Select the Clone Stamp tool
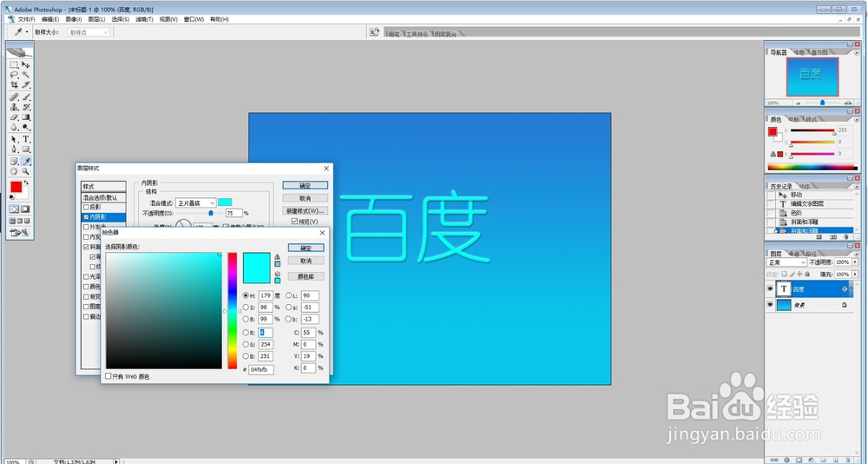Image resolution: width=868 pixels, height=464 pixels. tap(15, 107)
